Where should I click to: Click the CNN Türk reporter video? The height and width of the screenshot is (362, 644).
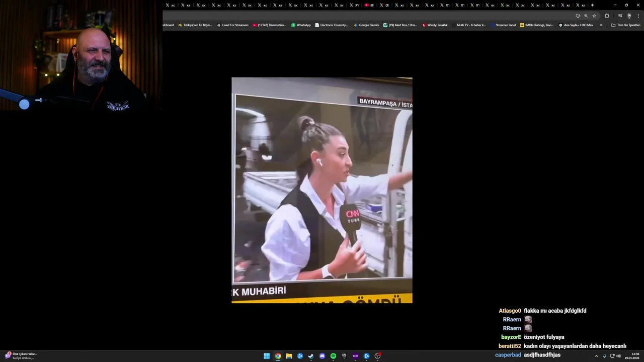(322, 190)
